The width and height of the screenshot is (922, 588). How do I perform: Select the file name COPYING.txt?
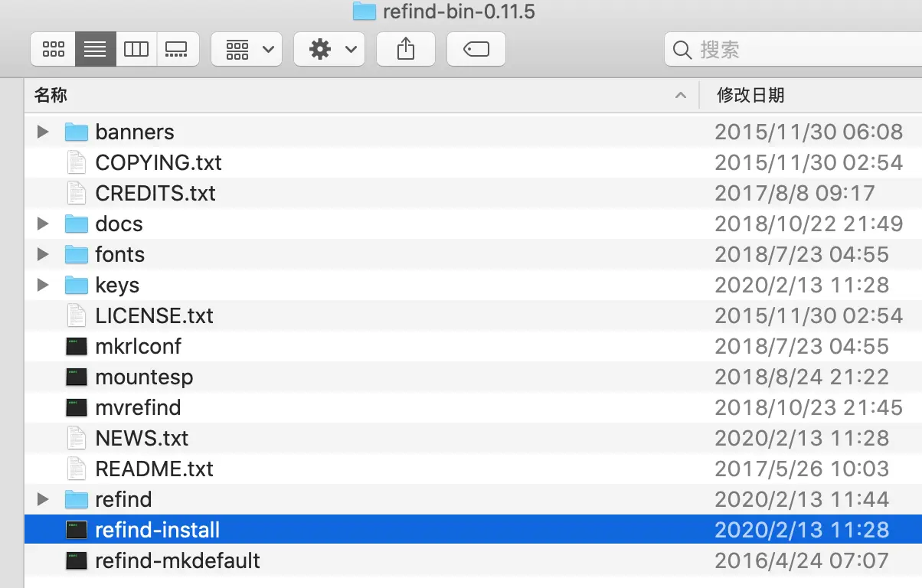pos(159,162)
